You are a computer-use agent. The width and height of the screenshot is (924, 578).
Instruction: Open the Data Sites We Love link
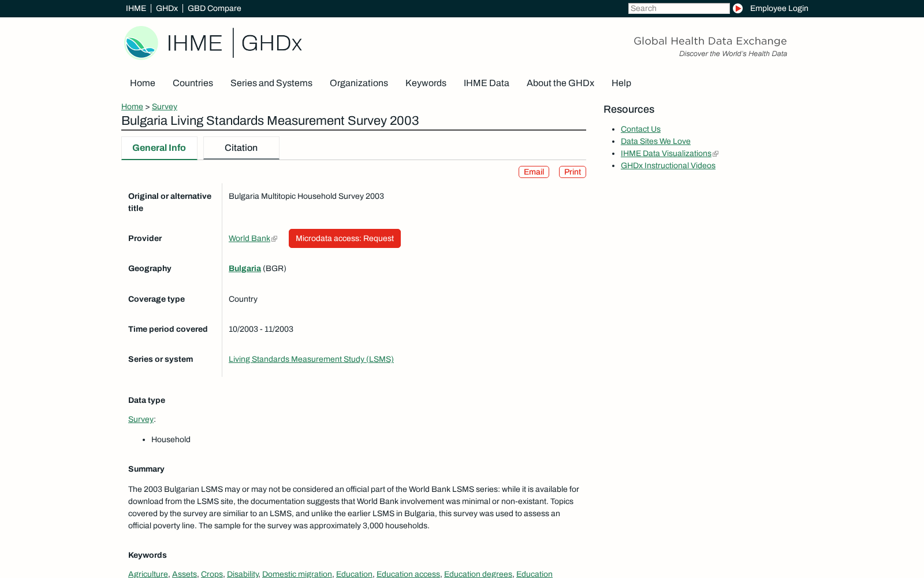click(655, 142)
